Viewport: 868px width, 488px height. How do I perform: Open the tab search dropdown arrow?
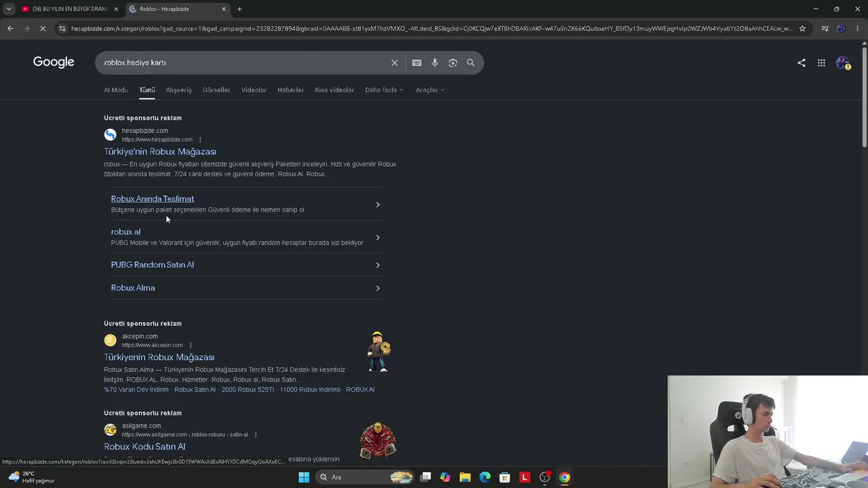(9, 9)
